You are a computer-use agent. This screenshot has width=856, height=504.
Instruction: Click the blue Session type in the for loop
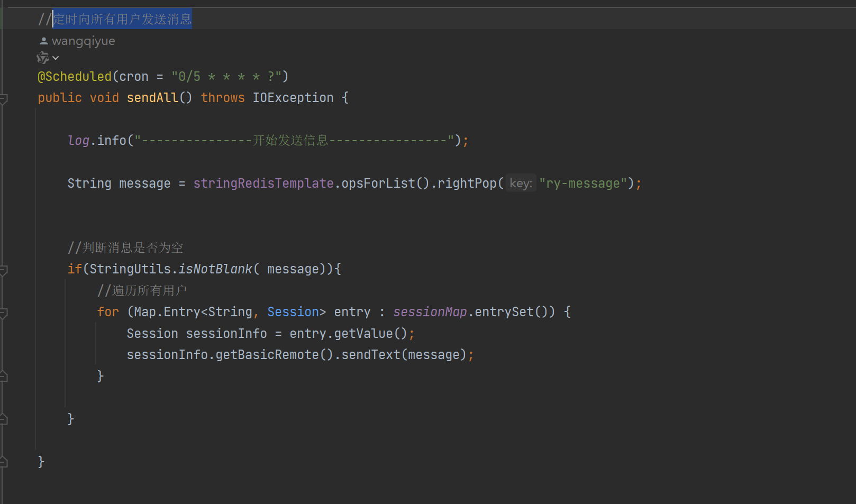click(x=293, y=312)
